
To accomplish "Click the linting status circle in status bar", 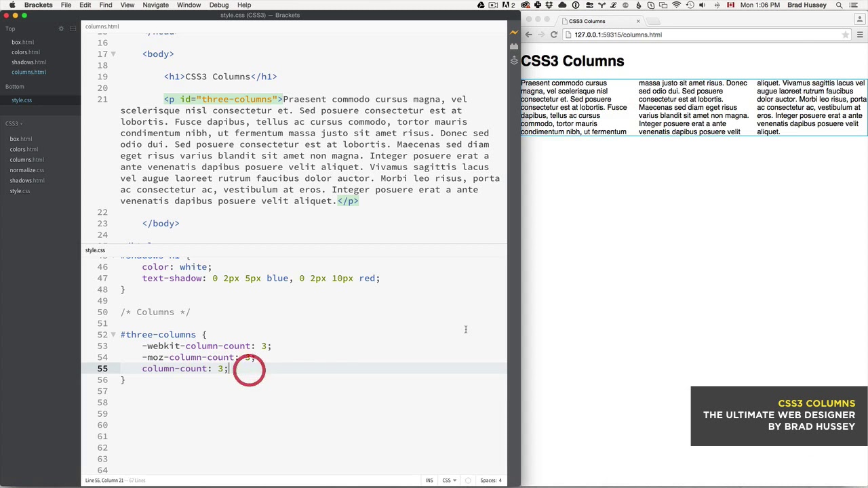I will [x=468, y=481].
